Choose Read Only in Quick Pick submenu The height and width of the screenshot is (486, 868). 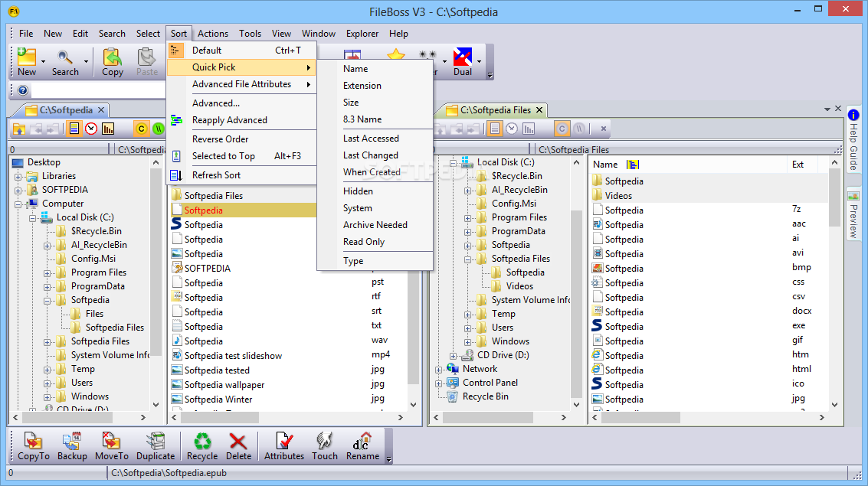pyautogui.click(x=376, y=242)
